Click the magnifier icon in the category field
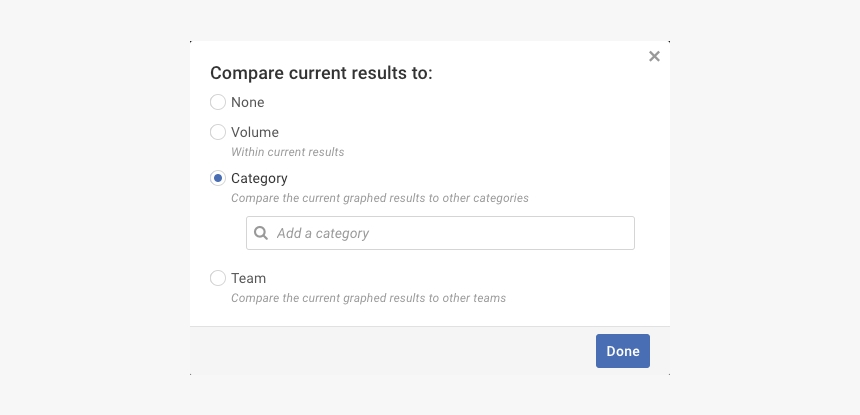 click(x=261, y=233)
